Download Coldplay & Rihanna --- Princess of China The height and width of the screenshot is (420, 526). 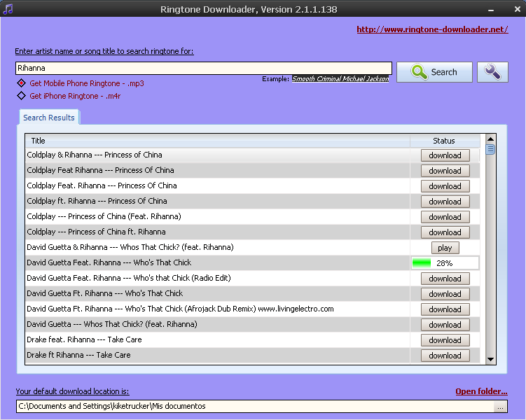tap(445, 155)
